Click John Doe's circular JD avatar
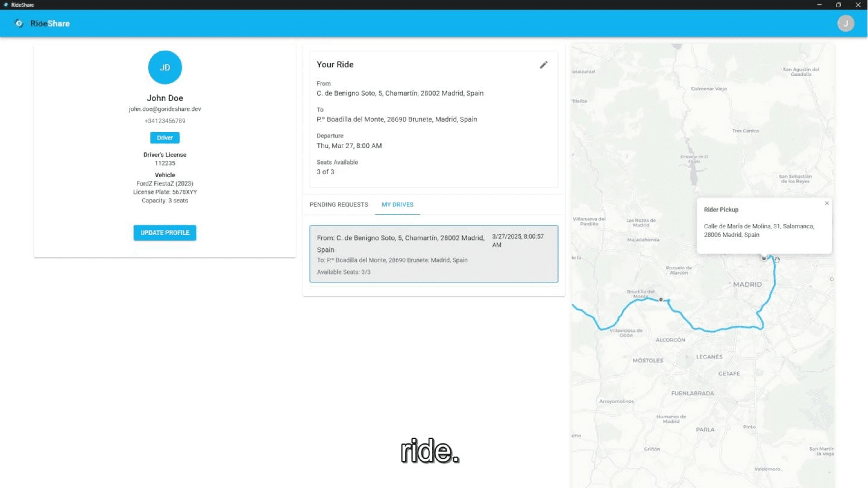The width and height of the screenshot is (868, 488). point(165,67)
